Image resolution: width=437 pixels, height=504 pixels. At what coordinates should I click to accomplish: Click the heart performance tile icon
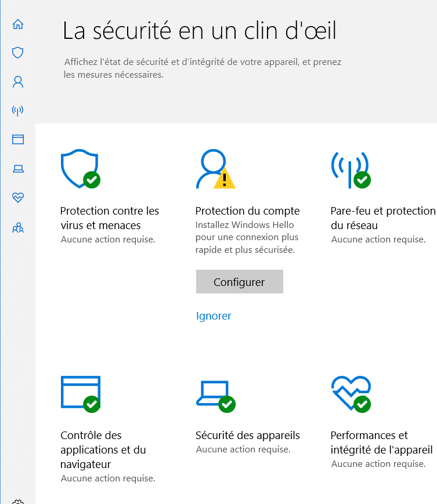click(x=351, y=394)
